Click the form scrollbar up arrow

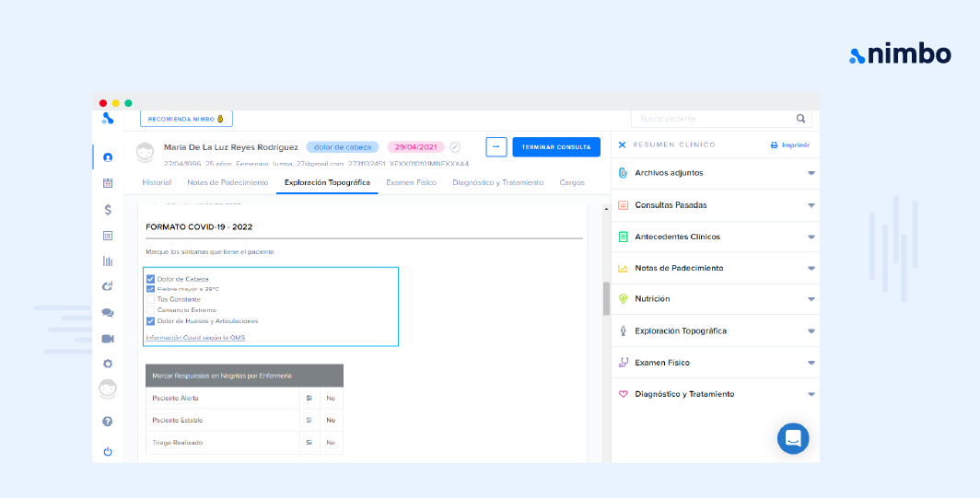click(x=606, y=209)
